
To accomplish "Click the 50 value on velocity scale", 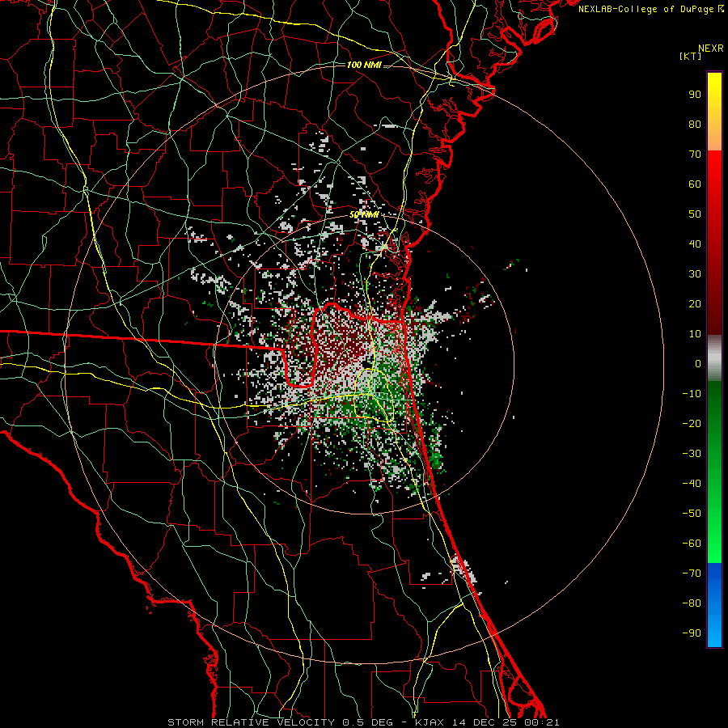I will click(695, 214).
